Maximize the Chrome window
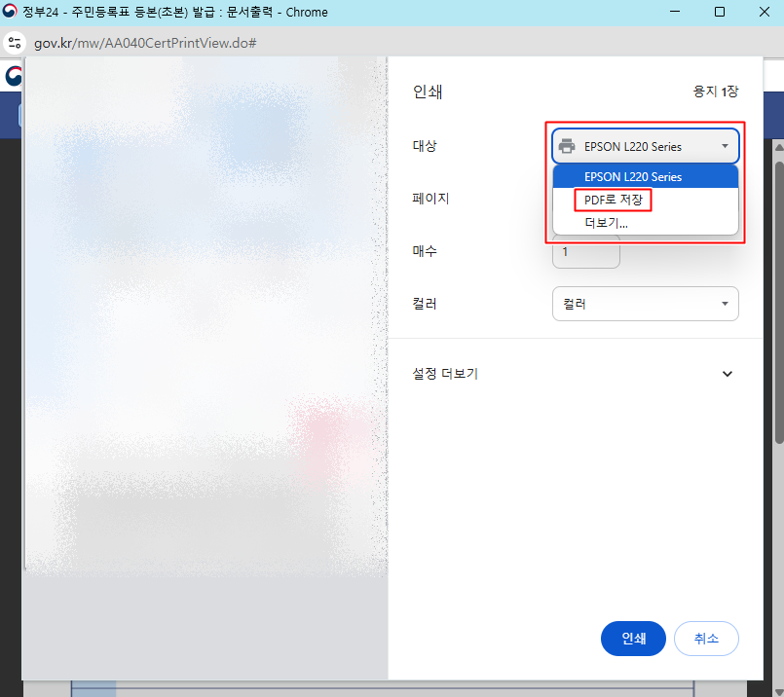This screenshot has height=697, width=784. 720,12
